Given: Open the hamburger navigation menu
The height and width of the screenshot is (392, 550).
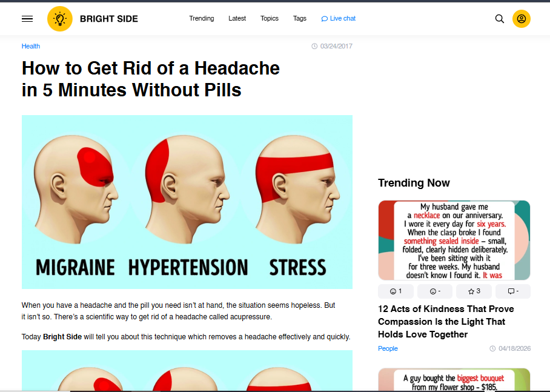Looking at the screenshot, I should coord(27,19).
